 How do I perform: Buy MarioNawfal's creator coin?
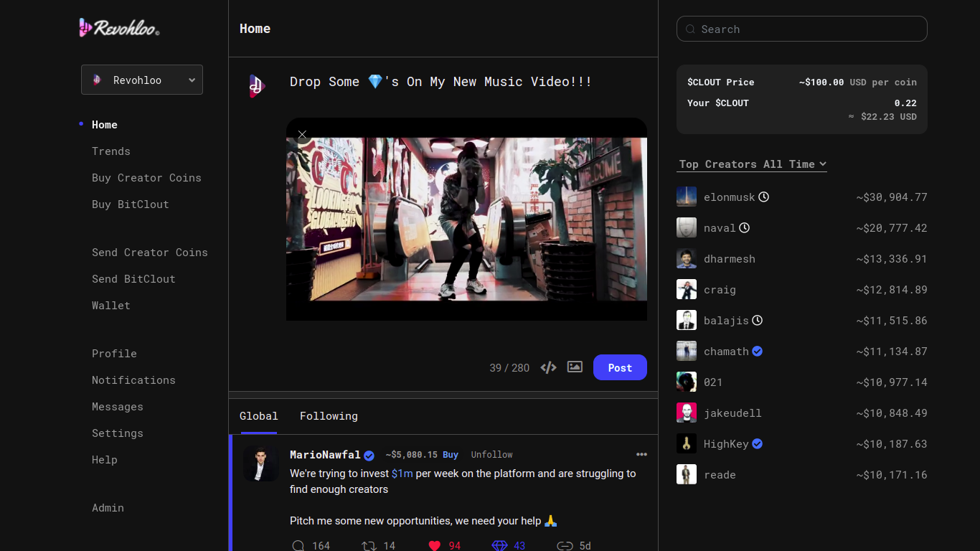(451, 455)
